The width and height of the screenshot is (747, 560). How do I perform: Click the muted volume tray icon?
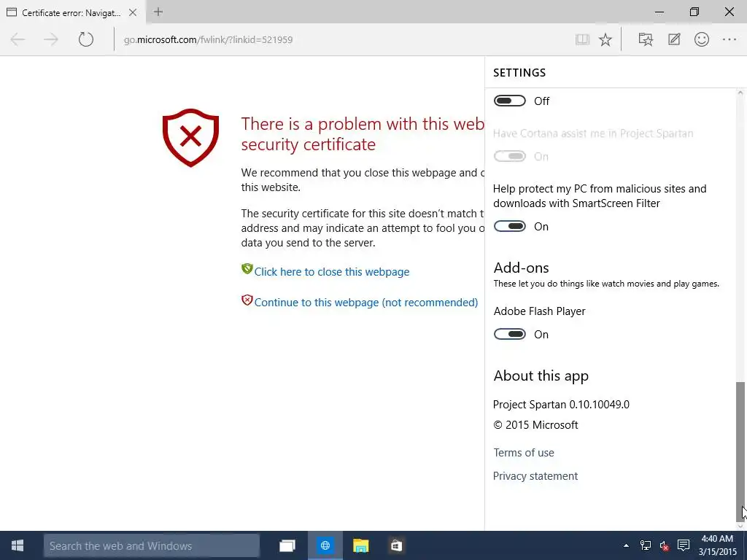pos(664,545)
